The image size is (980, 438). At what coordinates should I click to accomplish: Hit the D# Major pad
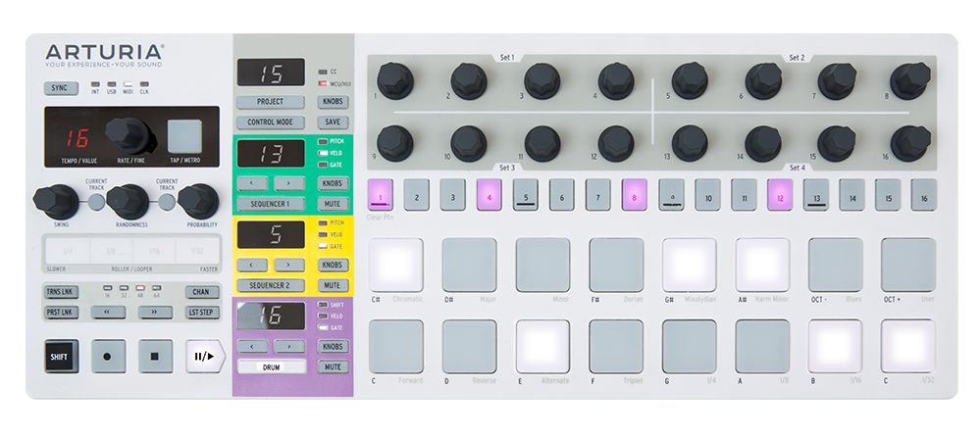(x=469, y=265)
